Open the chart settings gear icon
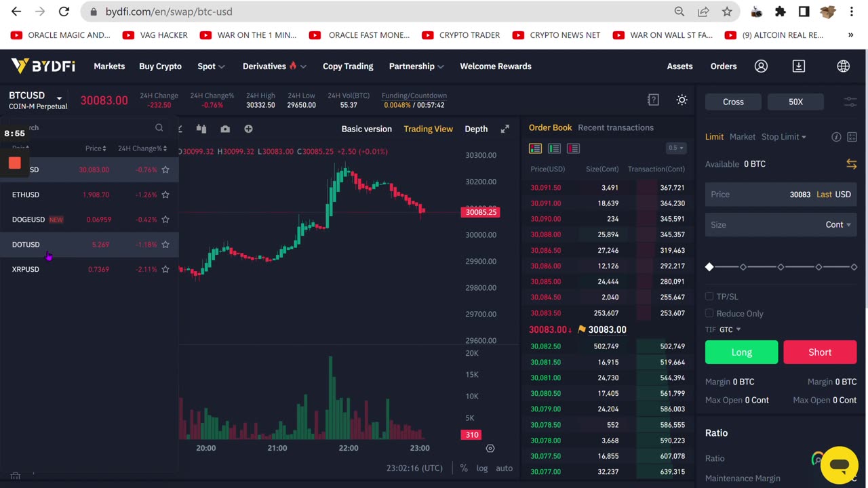Image resolution: width=868 pixels, height=488 pixels. [490, 448]
